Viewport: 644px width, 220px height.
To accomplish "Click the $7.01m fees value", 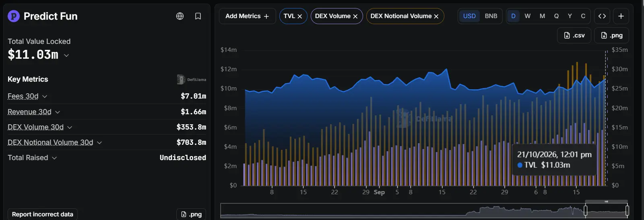I will 193,96.
